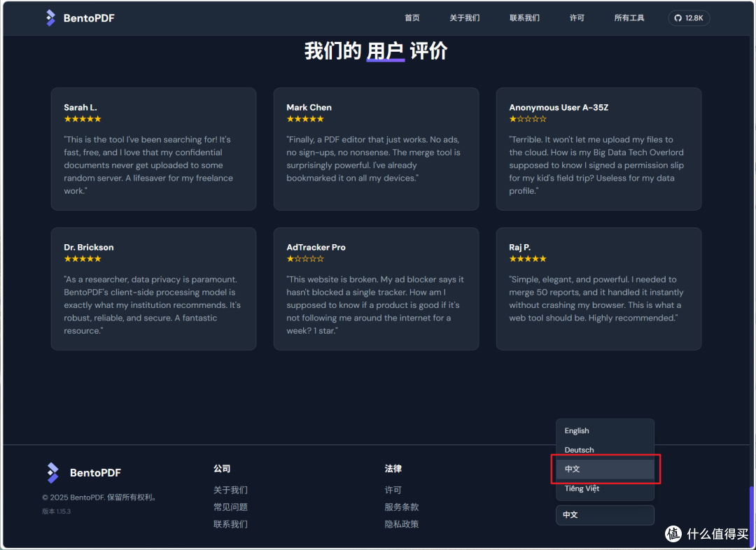Click the BentoPDF logo icon in header
The image size is (756, 550).
coord(50,17)
